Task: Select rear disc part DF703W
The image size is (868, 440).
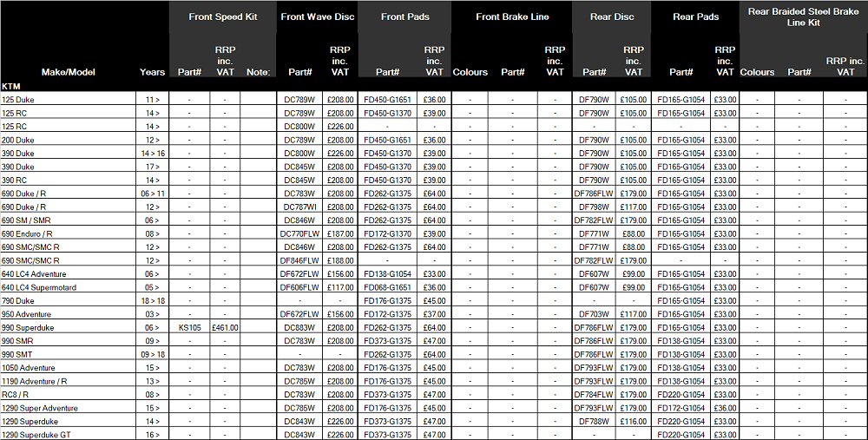Action: 594,314
